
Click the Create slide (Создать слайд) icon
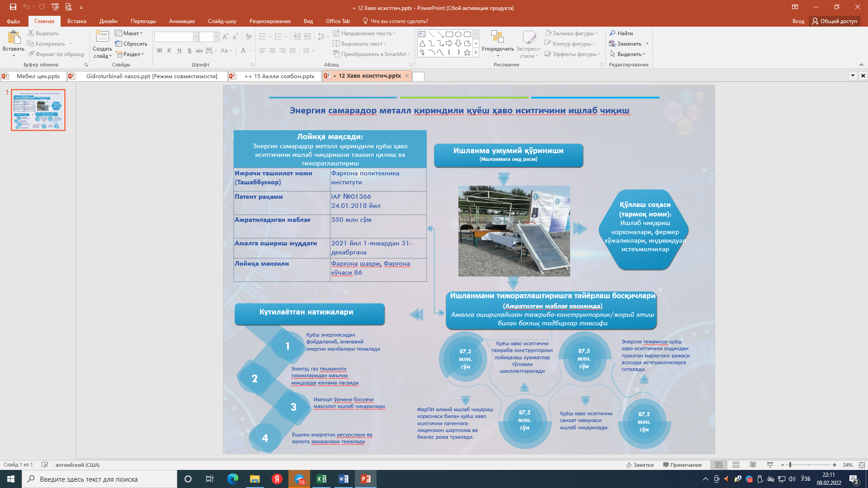tap(102, 37)
